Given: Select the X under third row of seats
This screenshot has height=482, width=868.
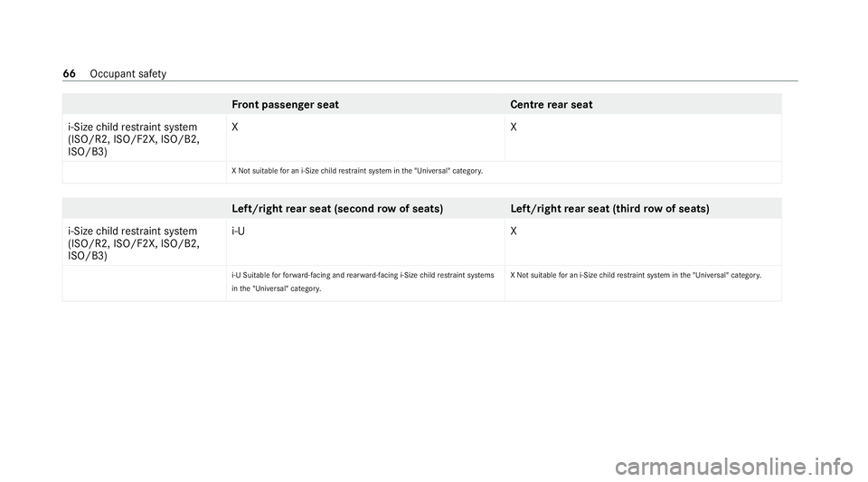Looking at the screenshot, I should pos(514,231).
